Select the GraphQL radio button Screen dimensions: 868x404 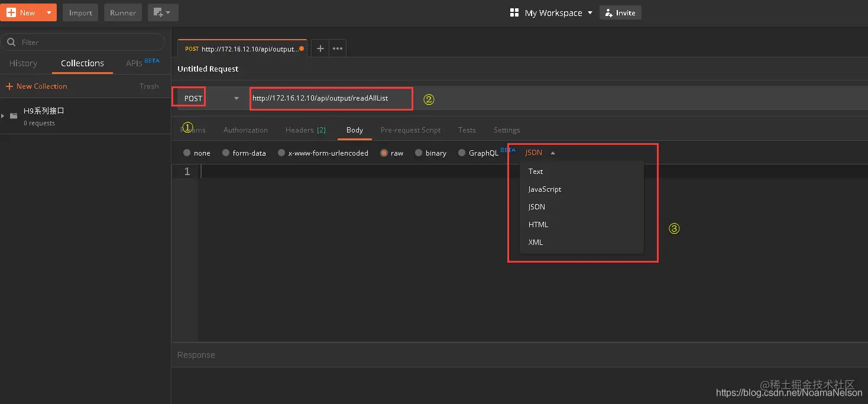click(462, 153)
